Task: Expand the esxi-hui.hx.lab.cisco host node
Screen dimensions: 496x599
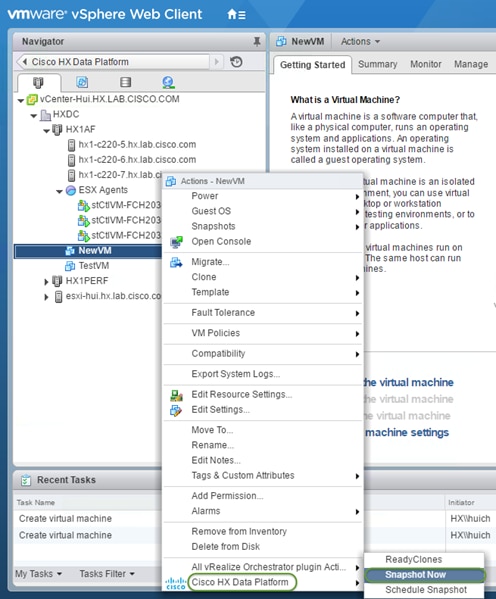Action: [46, 297]
